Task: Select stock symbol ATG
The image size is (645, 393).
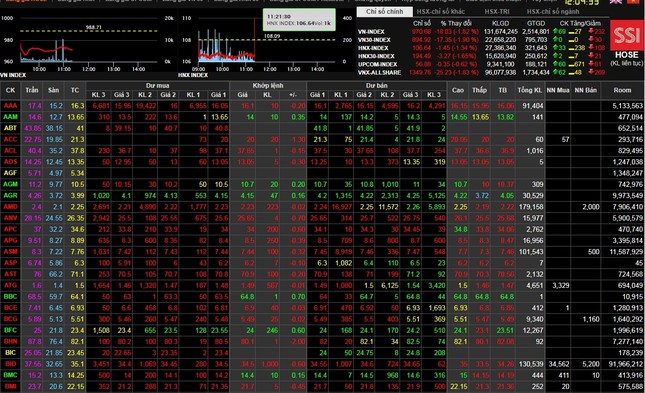Action: [11, 285]
